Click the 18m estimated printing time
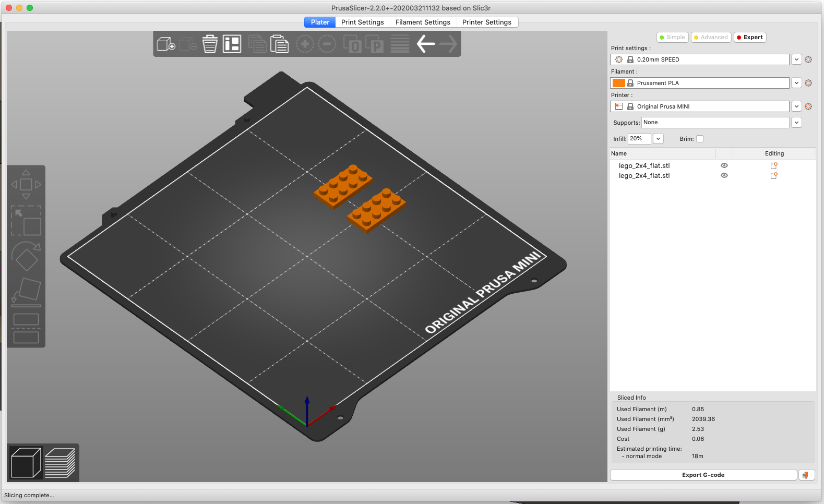 coord(698,456)
